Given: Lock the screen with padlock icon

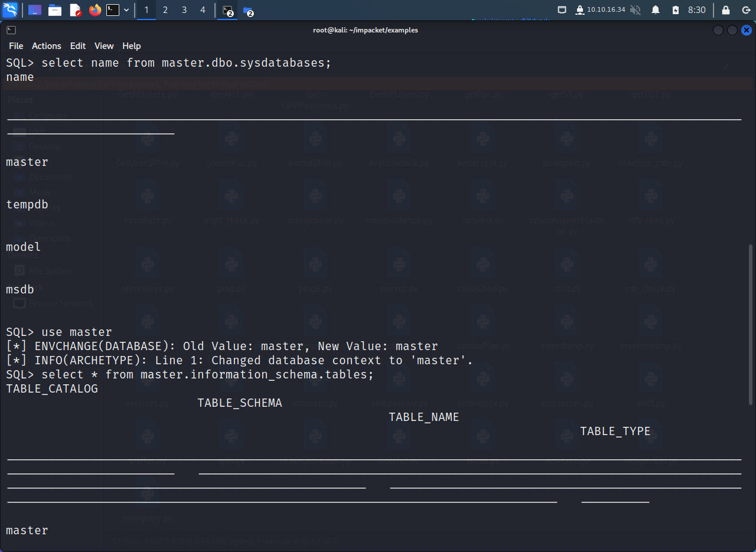Looking at the screenshot, I should pos(726,10).
